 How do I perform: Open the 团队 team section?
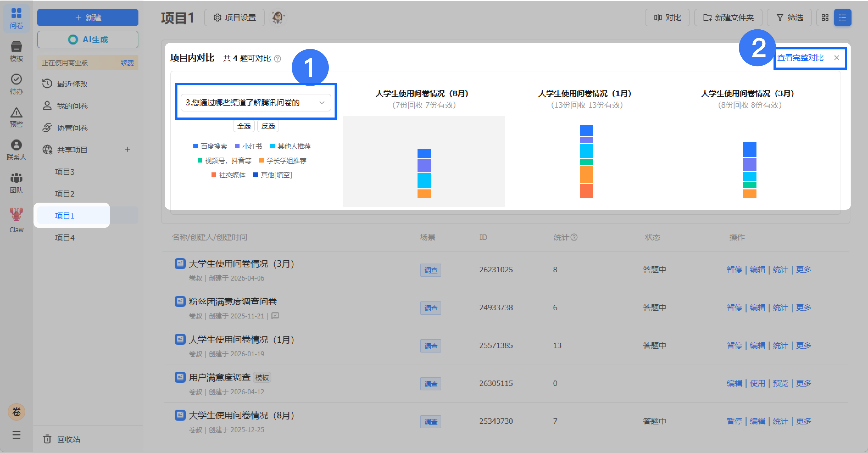16,183
